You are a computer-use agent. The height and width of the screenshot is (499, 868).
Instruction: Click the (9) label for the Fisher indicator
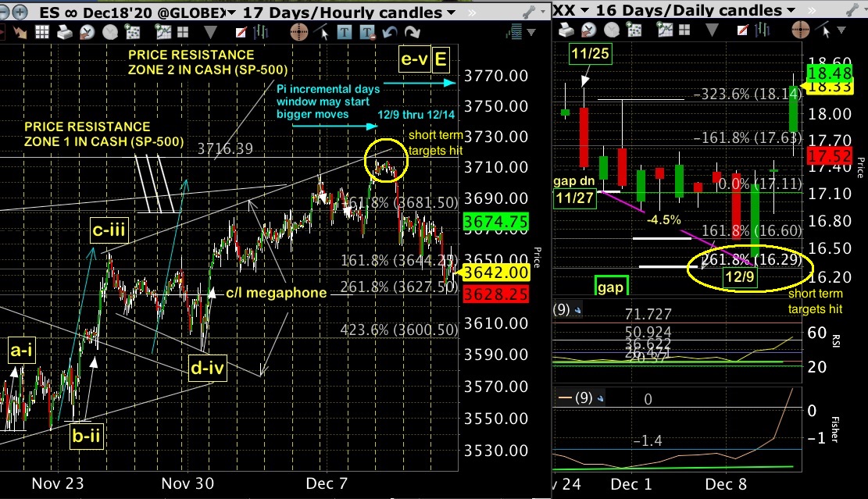[x=584, y=397]
